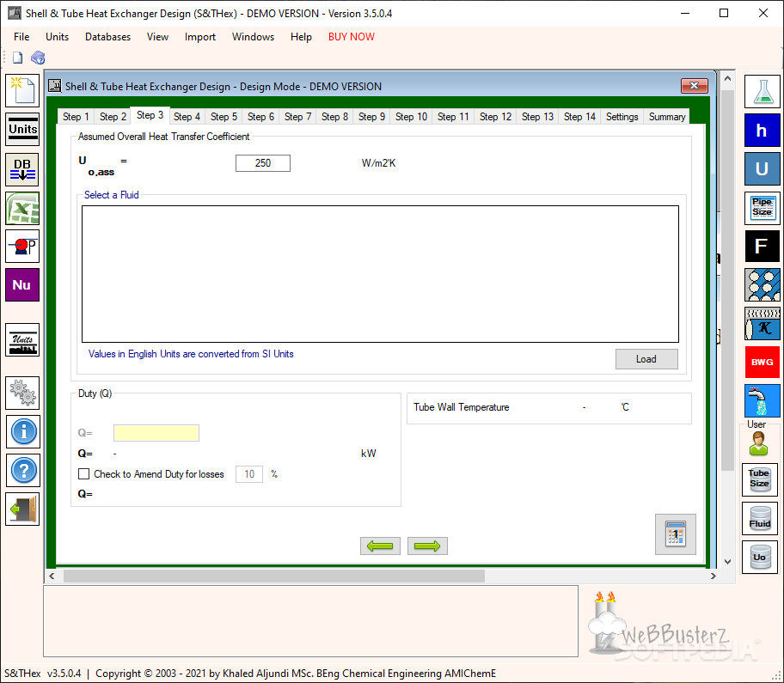Switch to the Step 4 tab

click(x=187, y=117)
